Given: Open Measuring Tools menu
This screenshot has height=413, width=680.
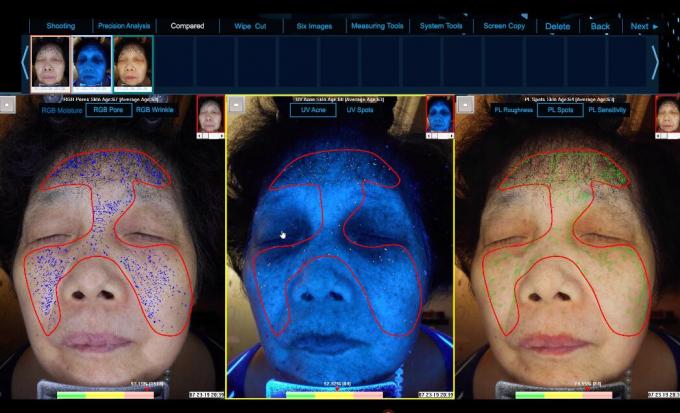Looking at the screenshot, I should (x=377, y=26).
